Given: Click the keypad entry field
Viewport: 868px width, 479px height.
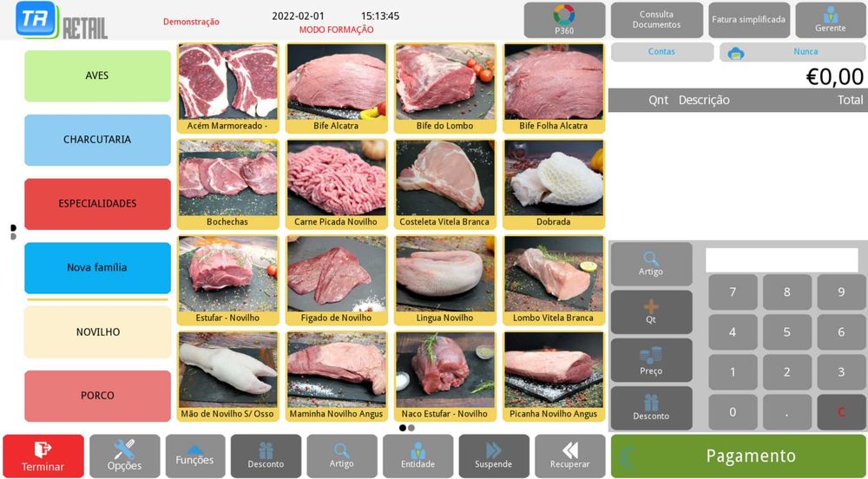Looking at the screenshot, I should [x=782, y=260].
